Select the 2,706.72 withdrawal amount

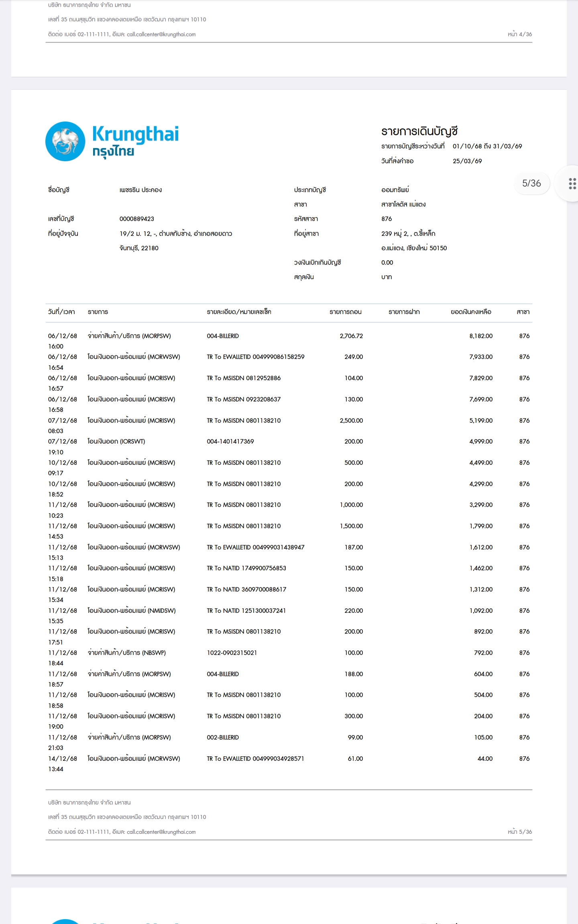point(351,336)
